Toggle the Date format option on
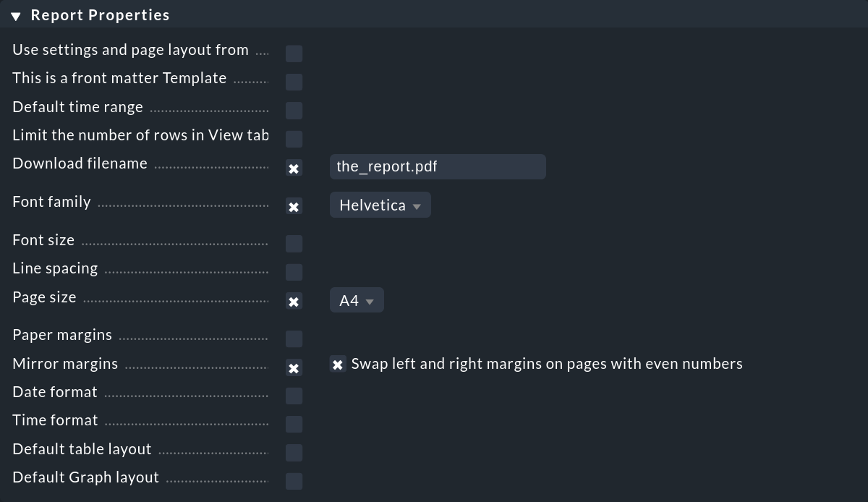The height and width of the screenshot is (502, 868). point(294,396)
